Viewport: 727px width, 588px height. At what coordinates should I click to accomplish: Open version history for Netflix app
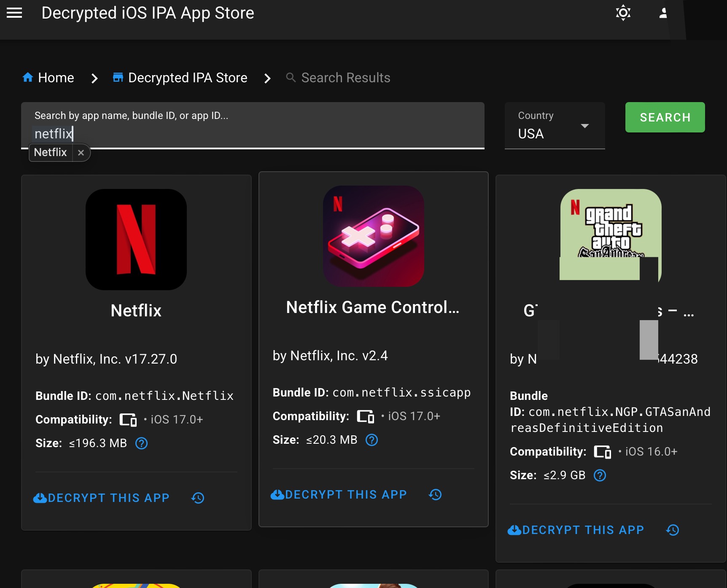[x=198, y=498]
